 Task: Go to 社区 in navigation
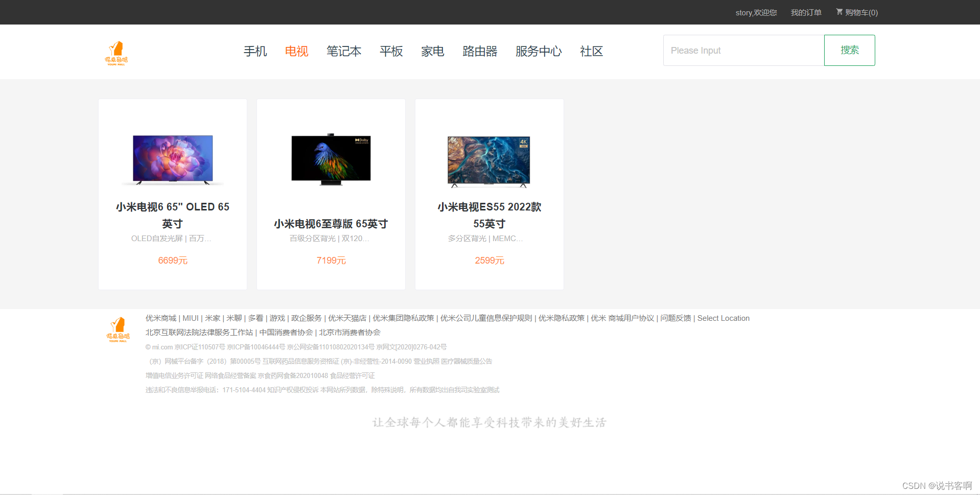tap(592, 51)
